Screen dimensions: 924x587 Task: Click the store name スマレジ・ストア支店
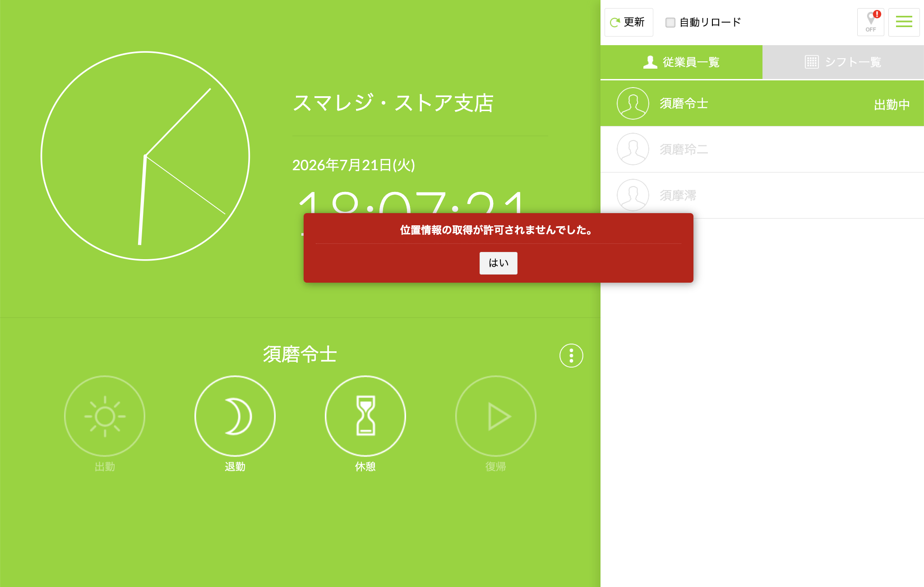(x=393, y=103)
